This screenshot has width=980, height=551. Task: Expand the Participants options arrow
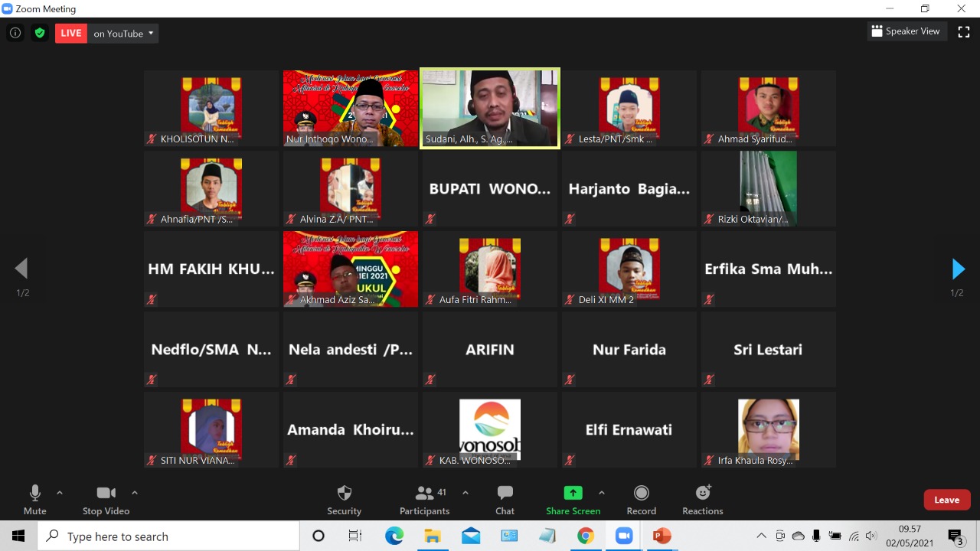(465, 493)
